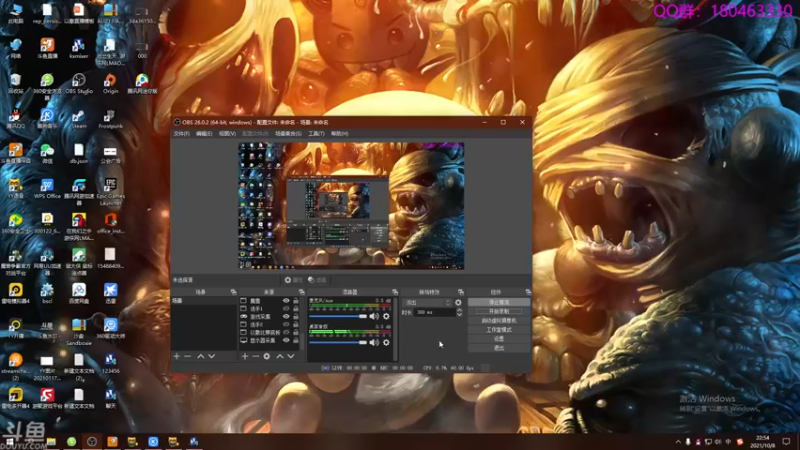
Task: Toggle visibility eye of 选手2 source
Action: click(286, 324)
